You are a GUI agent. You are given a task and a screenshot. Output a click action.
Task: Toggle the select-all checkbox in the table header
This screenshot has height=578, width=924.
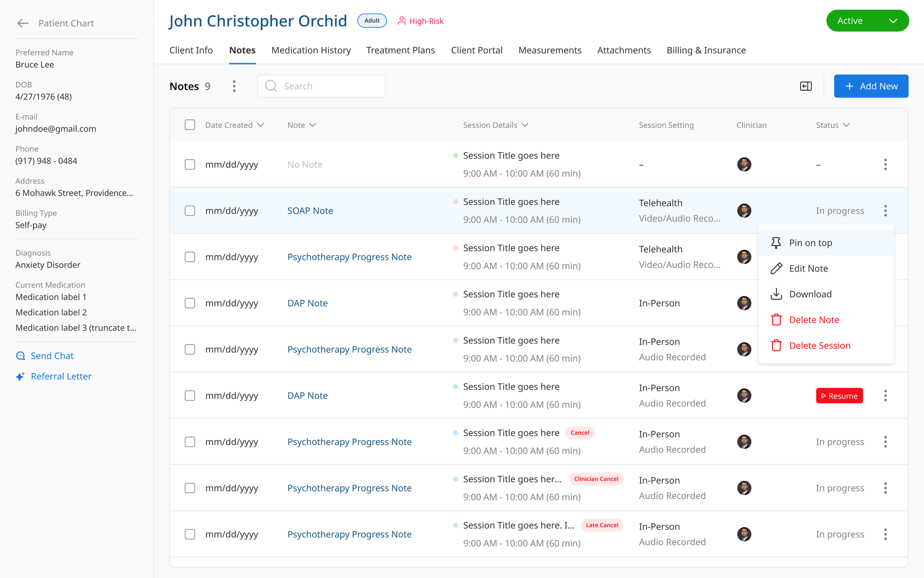190,125
